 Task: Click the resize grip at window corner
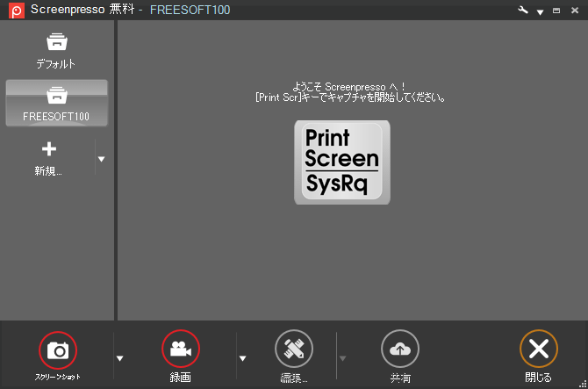point(583,384)
